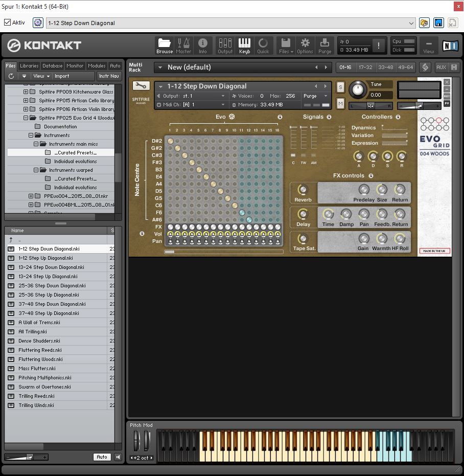Minimize View toolbar icon
The height and width of the screenshot is (476, 464).
[x=429, y=46]
